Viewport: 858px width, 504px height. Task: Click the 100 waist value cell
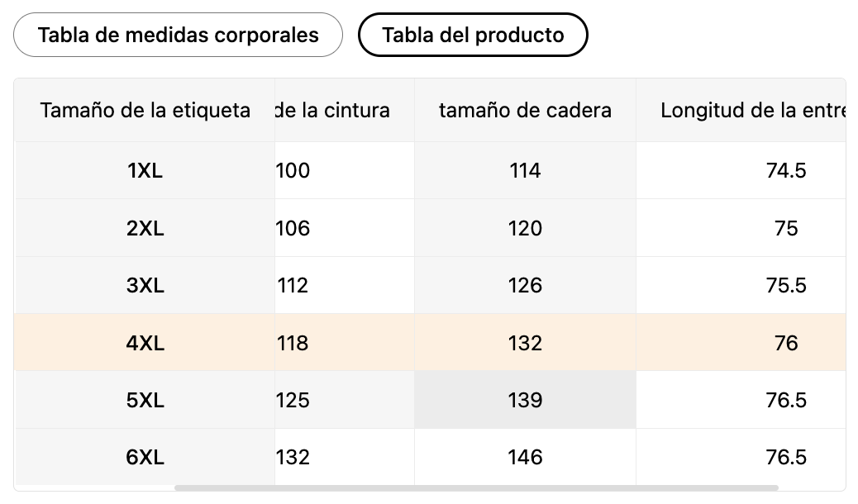[x=293, y=171]
